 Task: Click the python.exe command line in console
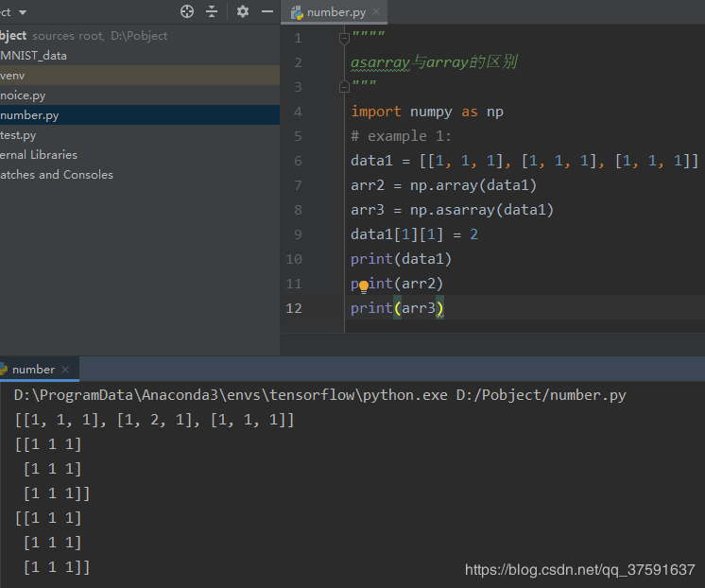pos(320,395)
